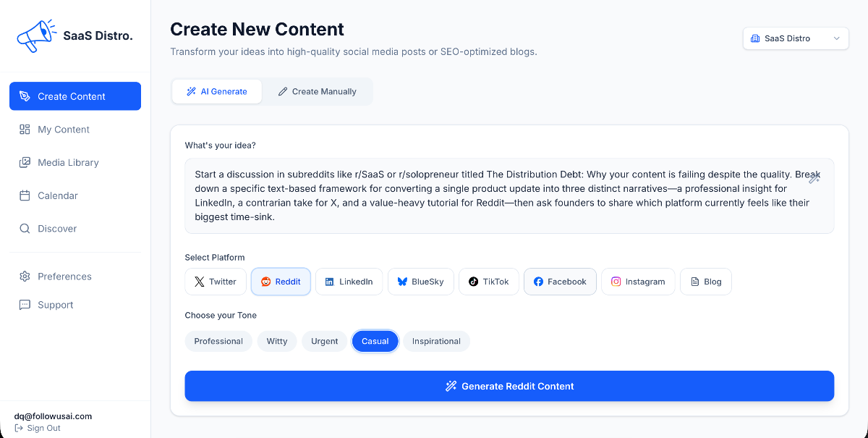The image size is (868, 438).
Task: Open the Calendar section
Action: click(x=58, y=195)
